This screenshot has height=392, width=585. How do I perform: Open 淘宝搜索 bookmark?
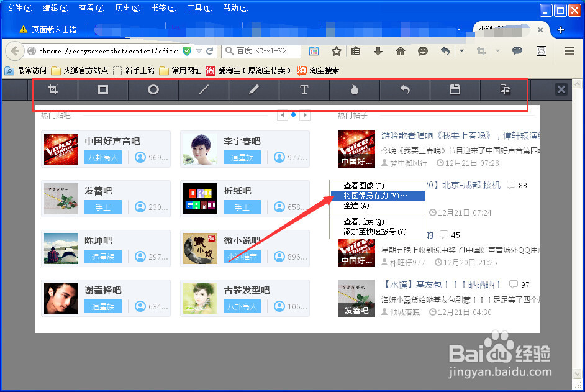click(x=318, y=71)
